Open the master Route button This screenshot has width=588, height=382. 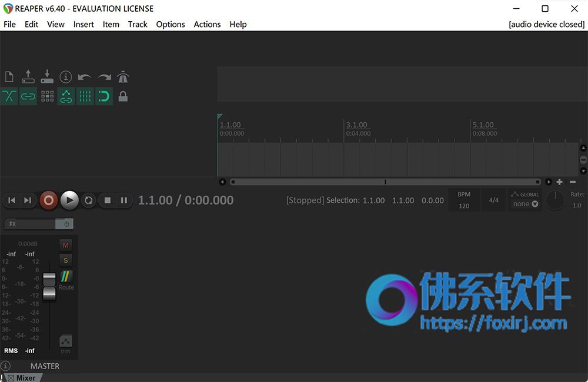coord(66,280)
